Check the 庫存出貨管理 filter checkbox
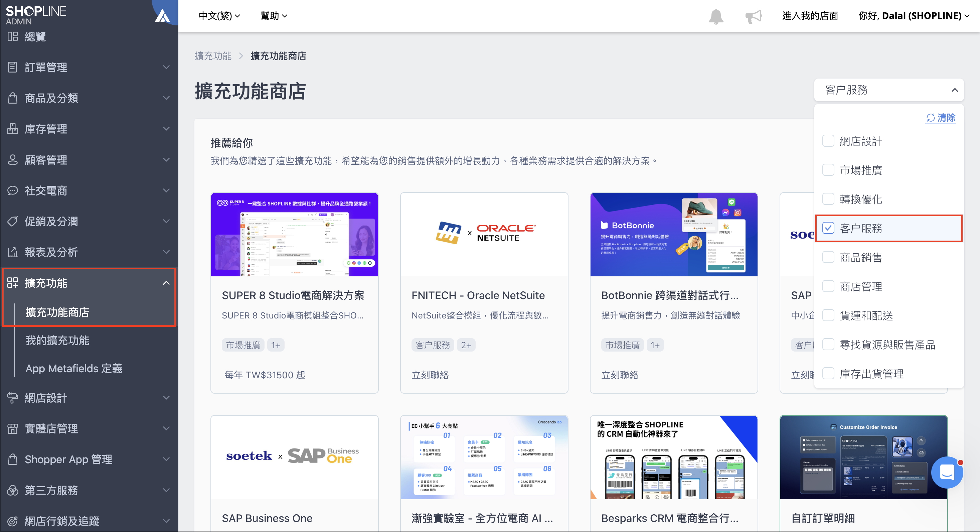 [828, 373]
